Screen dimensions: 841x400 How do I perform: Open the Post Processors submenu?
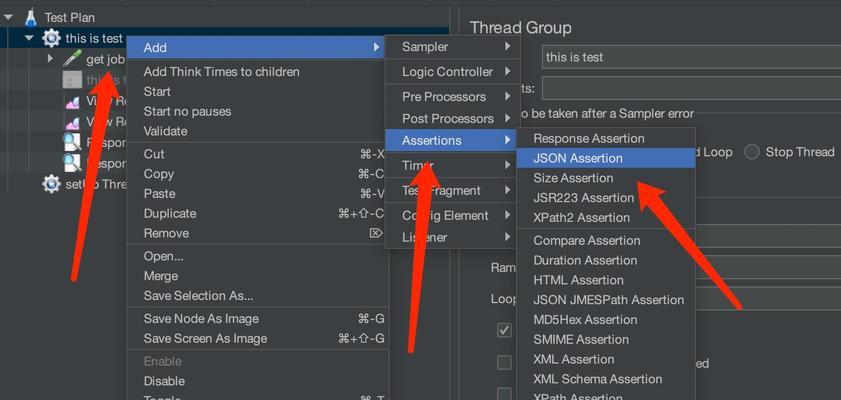pos(452,118)
